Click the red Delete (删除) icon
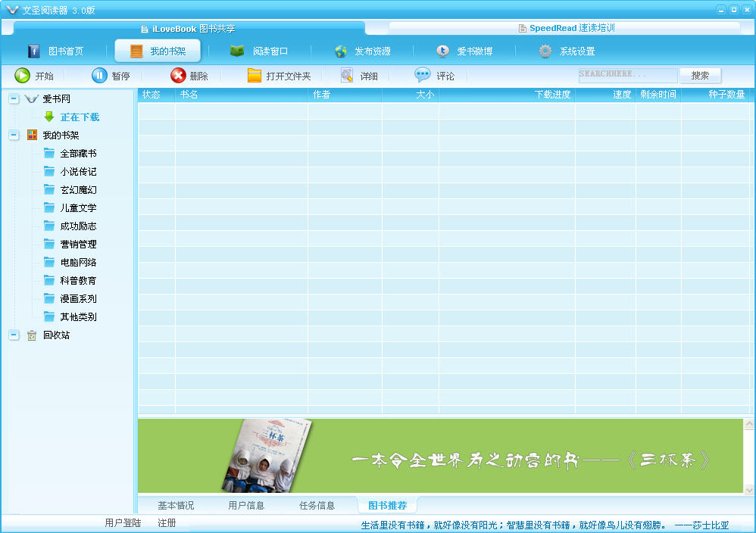The height and width of the screenshot is (533, 756). (178, 76)
